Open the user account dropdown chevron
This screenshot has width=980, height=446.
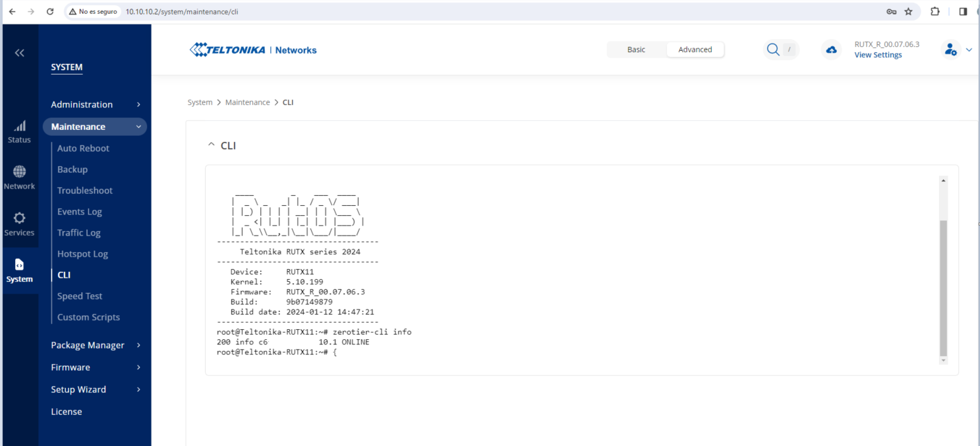(969, 50)
